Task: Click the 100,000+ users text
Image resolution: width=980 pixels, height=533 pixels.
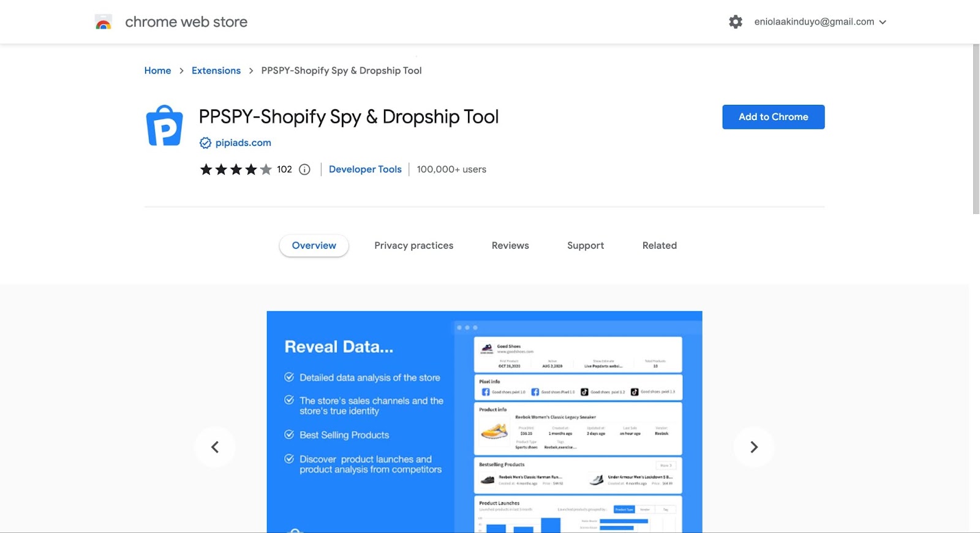Action: 451,170
